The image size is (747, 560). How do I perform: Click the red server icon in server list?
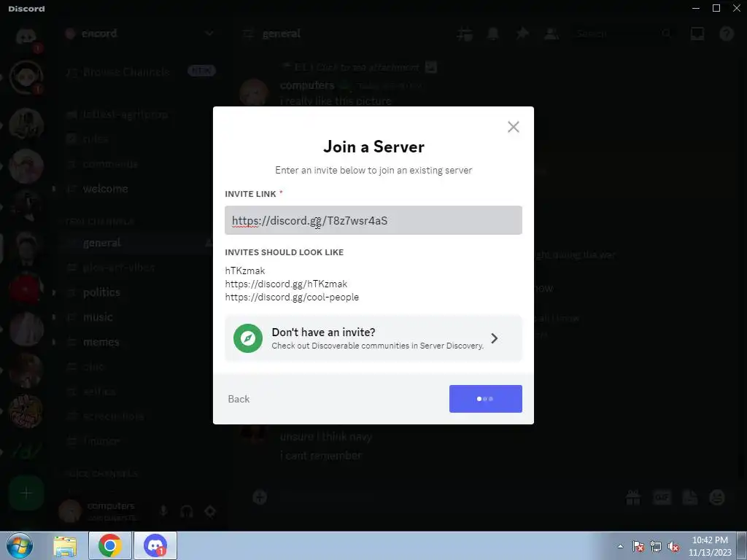(x=26, y=289)
